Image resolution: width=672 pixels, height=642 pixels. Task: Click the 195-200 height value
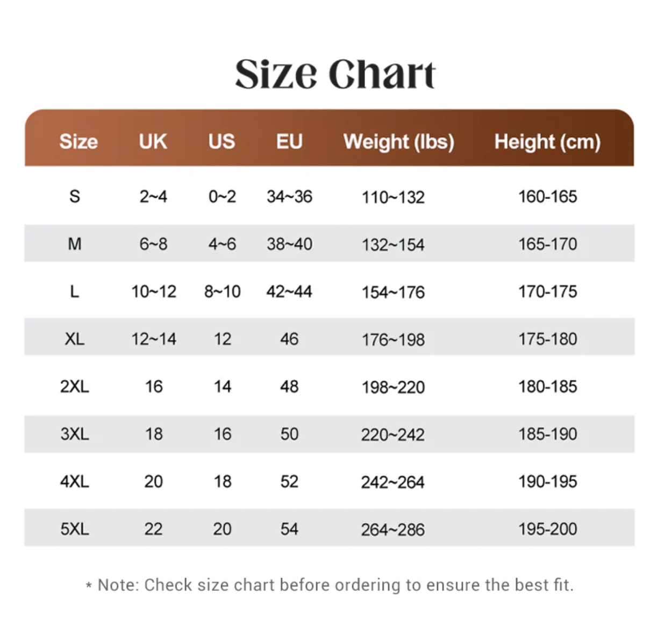tap(548, 529)
